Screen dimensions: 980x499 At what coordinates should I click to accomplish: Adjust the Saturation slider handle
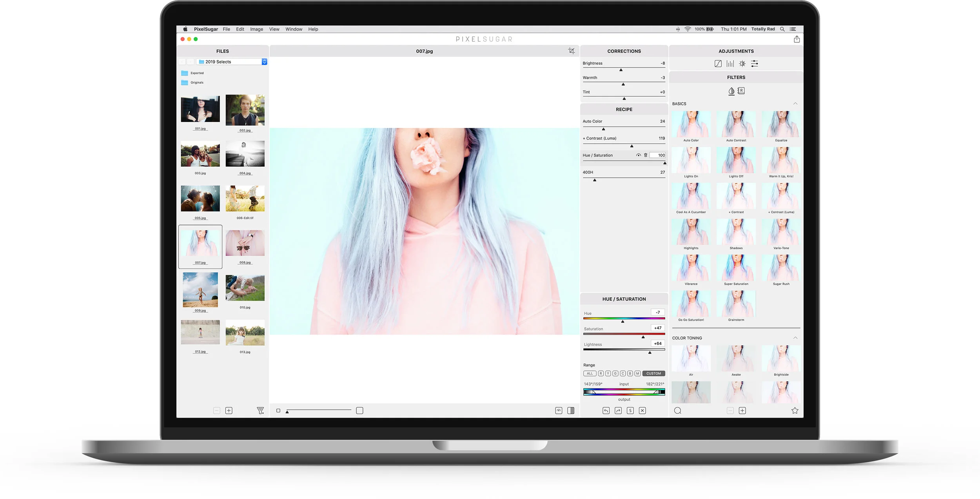point(643,337)
